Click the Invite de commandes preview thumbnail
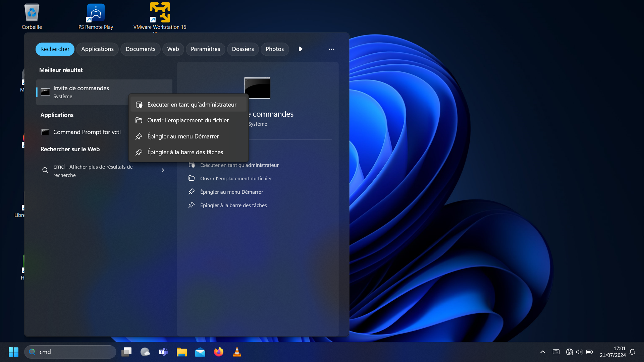 pyautogui.click(x=257, y=88)
